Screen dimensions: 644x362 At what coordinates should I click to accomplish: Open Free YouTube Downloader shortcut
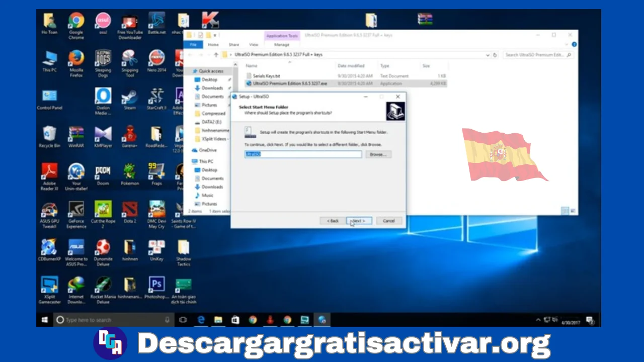point(130,26)
